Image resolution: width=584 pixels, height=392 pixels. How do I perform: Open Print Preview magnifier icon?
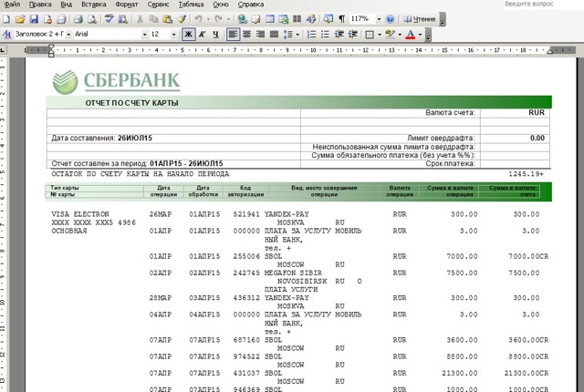coord(91,19)
